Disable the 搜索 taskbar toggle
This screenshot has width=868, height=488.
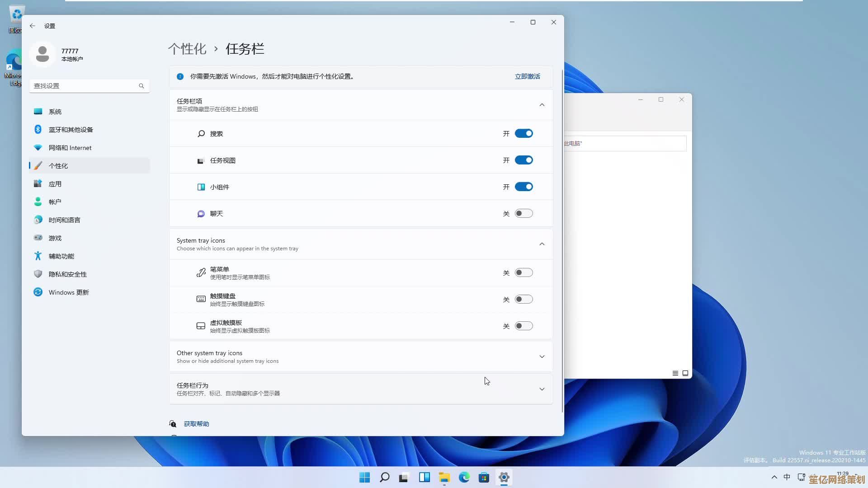point(524,133)
